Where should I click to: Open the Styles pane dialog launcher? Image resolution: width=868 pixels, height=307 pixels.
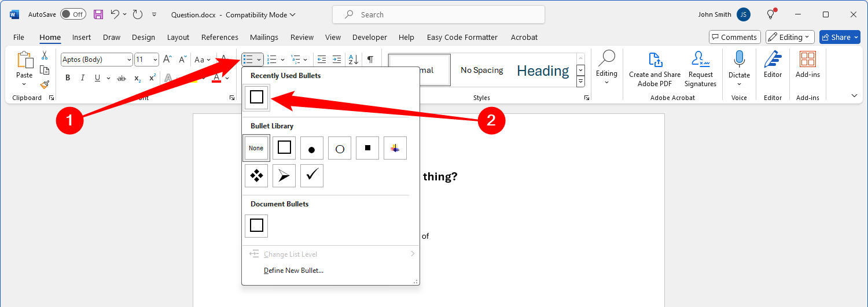[x=586, y=98]
